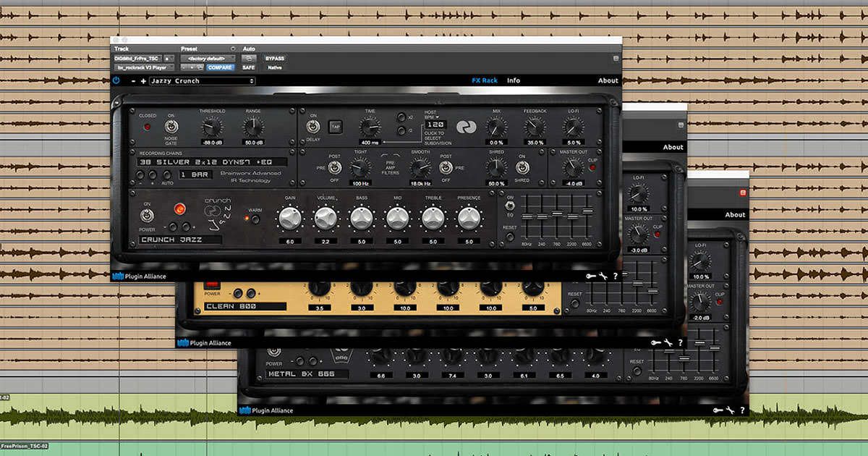Screen dimensions: 868x456
Task: Click the Plugin Alliance logo in front window
Action: pos(139,276)
